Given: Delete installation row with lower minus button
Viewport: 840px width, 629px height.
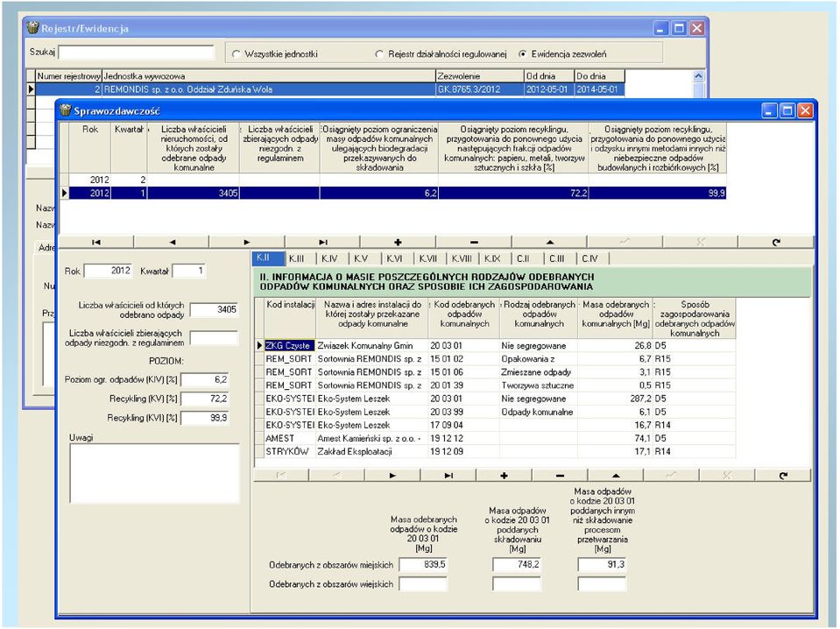Looking at the screenshot, I should coord(560,475).
